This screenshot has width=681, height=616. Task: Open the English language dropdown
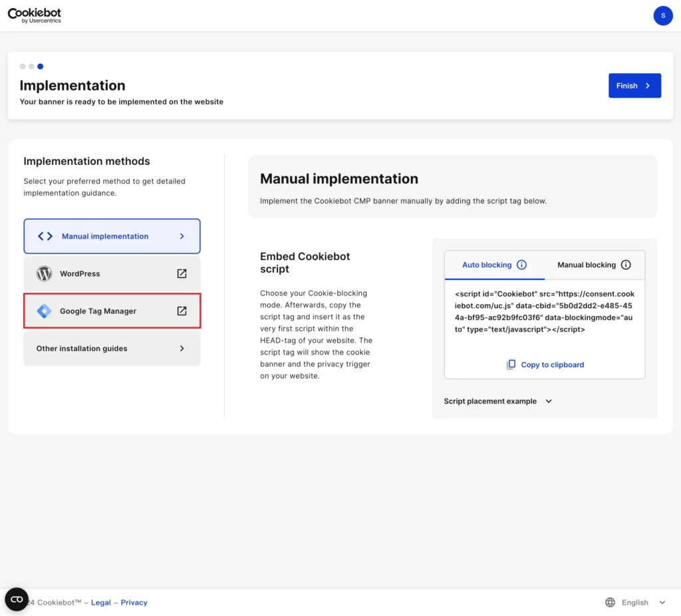pos(642,602)
